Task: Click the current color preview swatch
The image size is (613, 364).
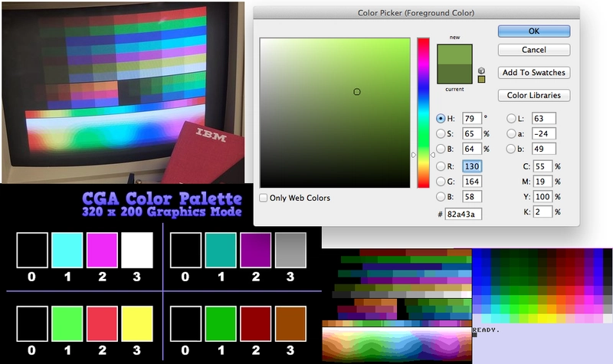Action: click(454, 74)
